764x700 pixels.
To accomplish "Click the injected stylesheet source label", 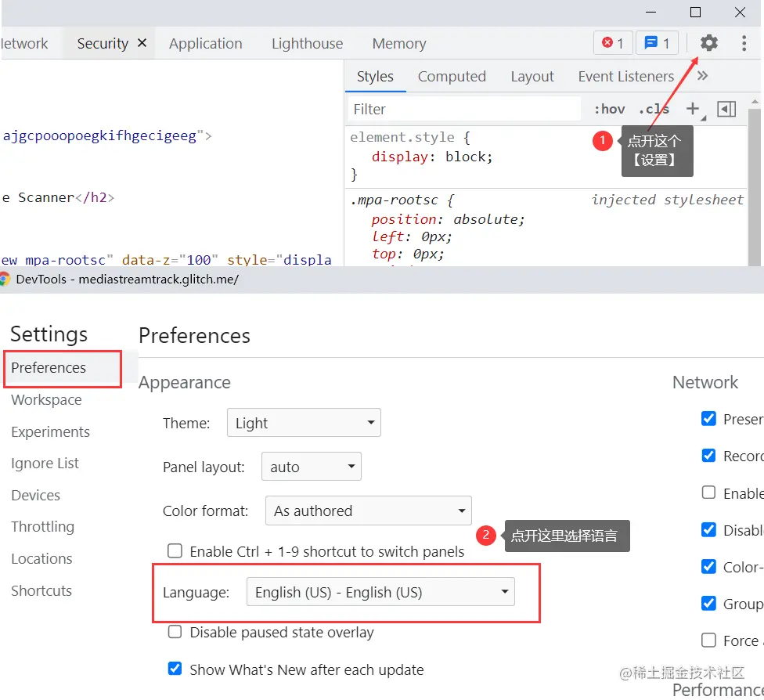I will coord(667,200).
